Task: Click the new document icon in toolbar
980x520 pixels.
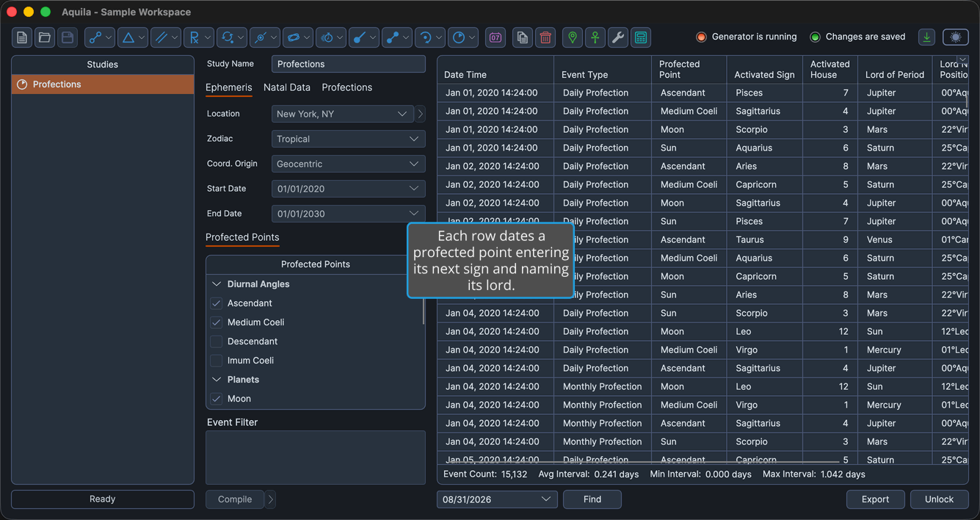Action: 22,37
